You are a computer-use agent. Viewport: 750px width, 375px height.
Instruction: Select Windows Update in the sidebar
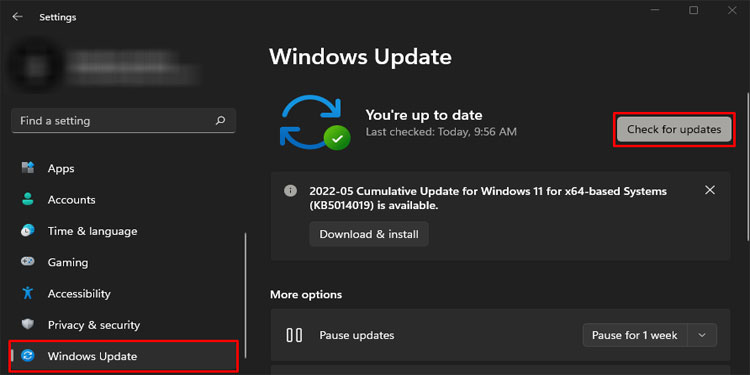[123, 356]
